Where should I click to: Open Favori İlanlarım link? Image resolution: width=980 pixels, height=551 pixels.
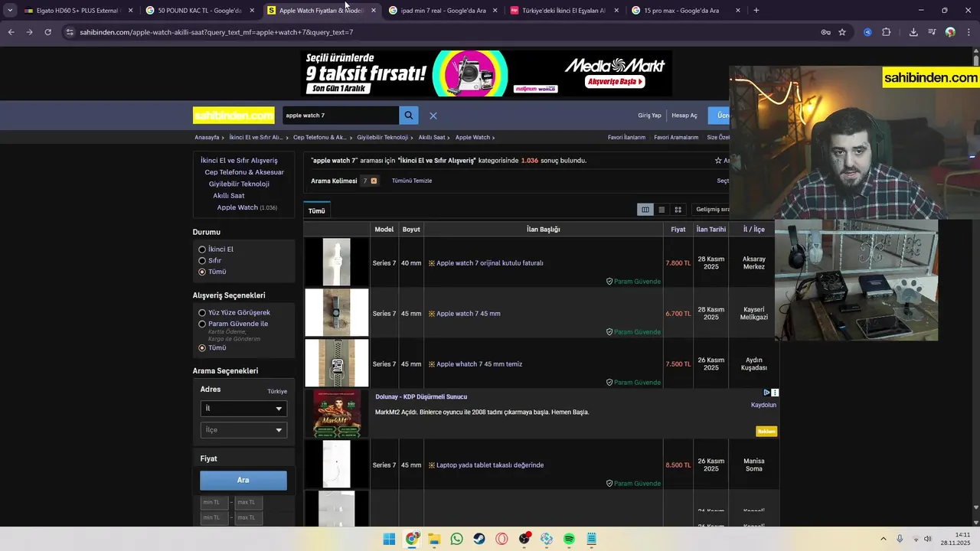[x=626, y=138]
